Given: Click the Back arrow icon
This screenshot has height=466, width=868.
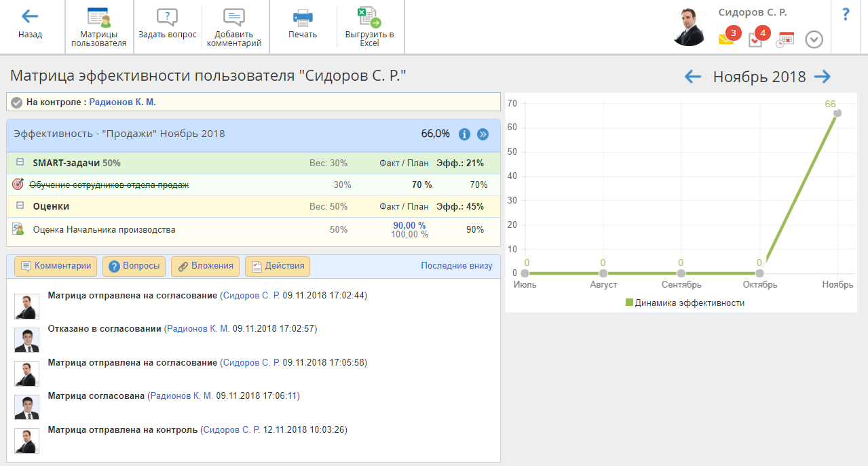Looking at the screenshot, I should tap(30, 16).
